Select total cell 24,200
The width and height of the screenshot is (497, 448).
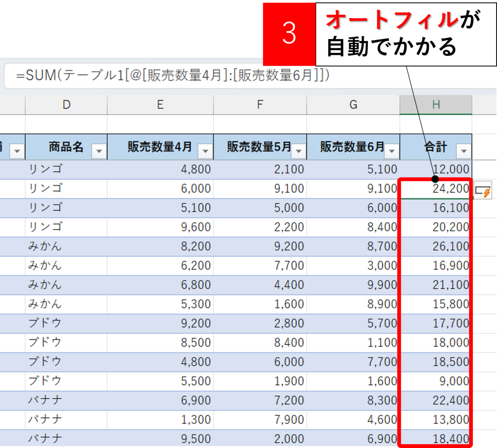click(436, 189)
